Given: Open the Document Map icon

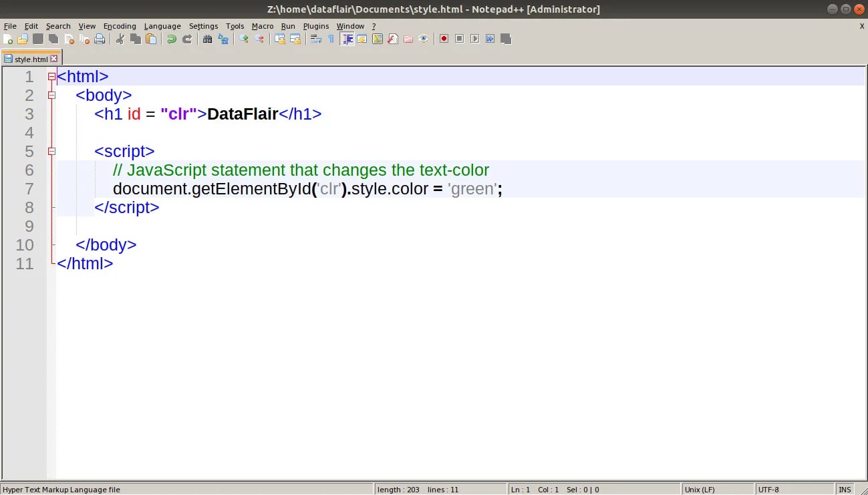Looking at the screenshot, I should 378,39.
